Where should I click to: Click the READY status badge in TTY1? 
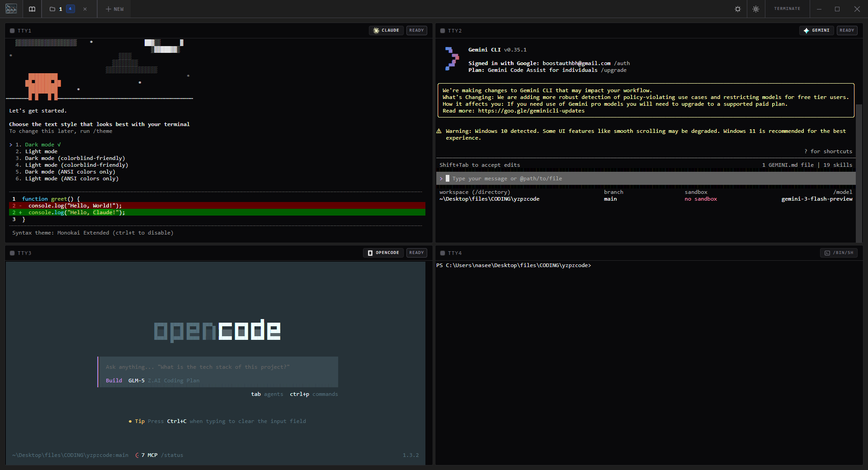point(416,30)
